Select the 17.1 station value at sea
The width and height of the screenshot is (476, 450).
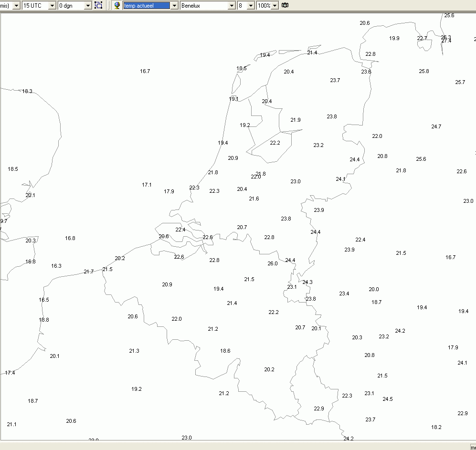coord(147,185)
